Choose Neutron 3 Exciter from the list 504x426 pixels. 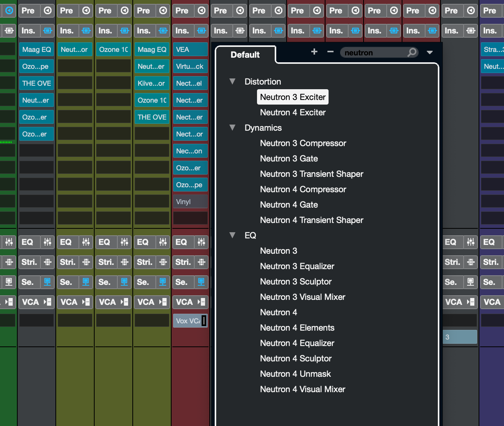[x=293, y=97]
